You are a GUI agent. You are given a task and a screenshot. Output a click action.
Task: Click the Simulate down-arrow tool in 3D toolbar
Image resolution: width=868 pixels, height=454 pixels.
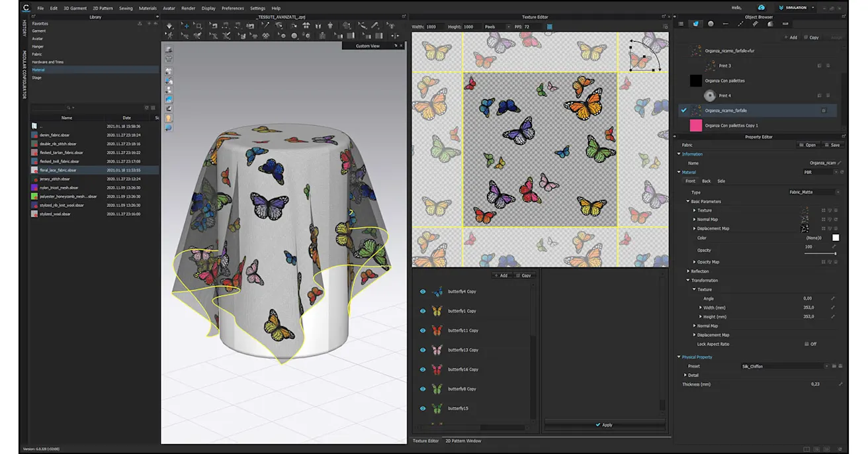tap(169, 26)
